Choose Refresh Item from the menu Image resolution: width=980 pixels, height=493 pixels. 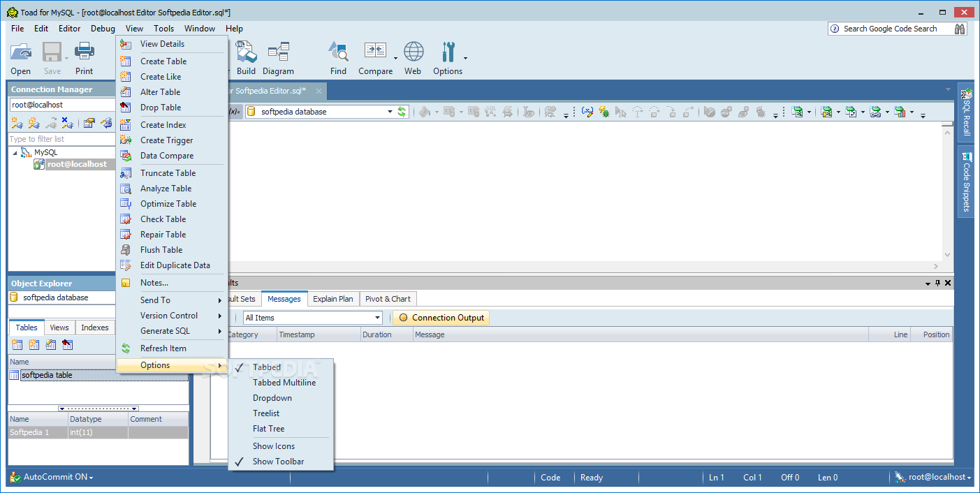(x=172, y=348)
